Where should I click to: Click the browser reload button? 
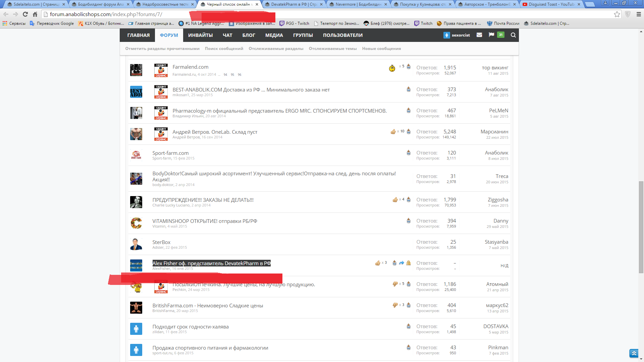pos(25,14)
